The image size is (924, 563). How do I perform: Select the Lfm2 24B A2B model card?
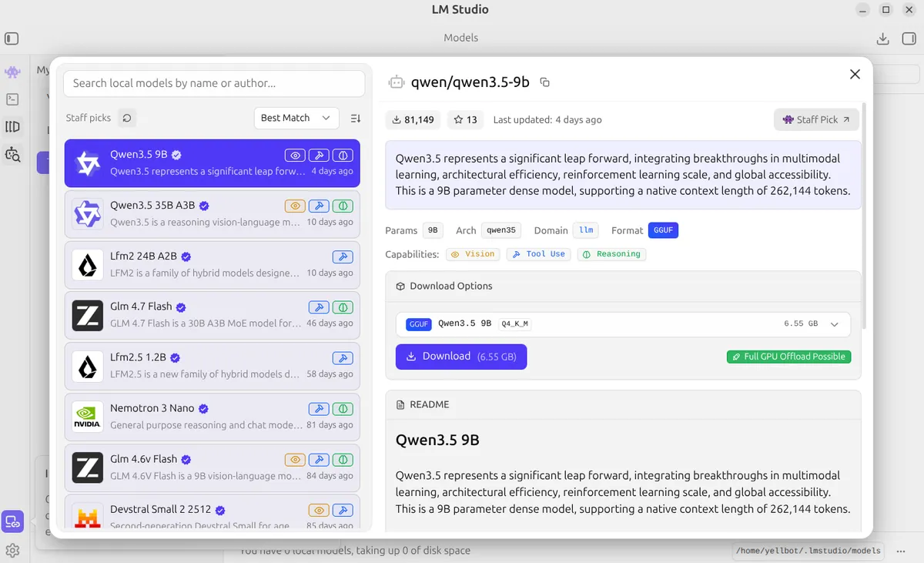213,265
